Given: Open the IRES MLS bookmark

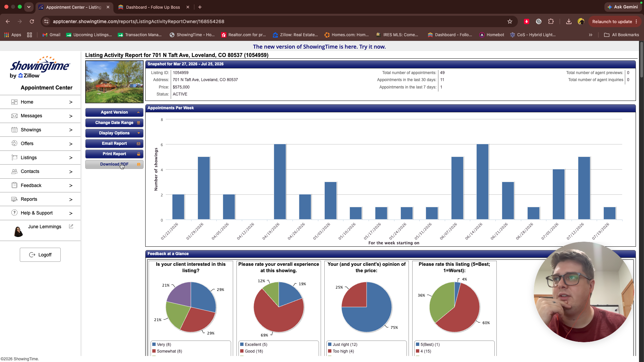Looking at the screenshot, I should coord(397,35).
